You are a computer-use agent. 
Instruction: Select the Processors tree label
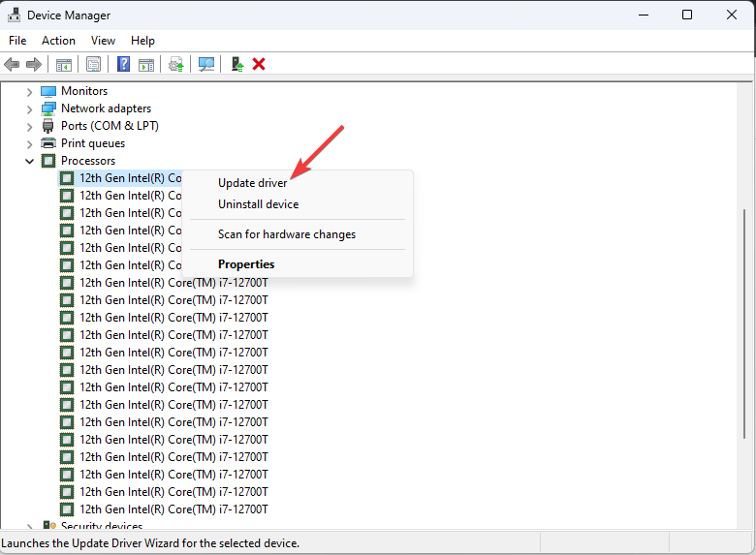point(88,161)
